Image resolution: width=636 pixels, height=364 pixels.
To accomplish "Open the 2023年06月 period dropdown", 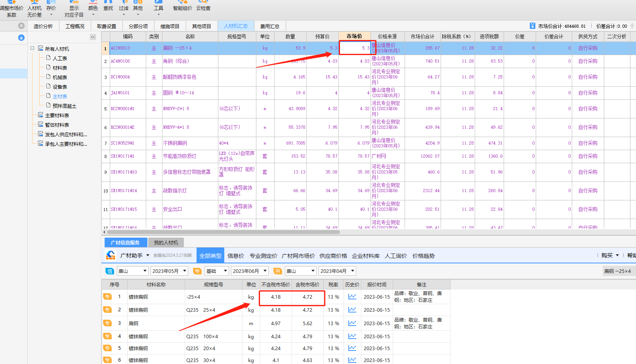I will [x=250, y=271].
